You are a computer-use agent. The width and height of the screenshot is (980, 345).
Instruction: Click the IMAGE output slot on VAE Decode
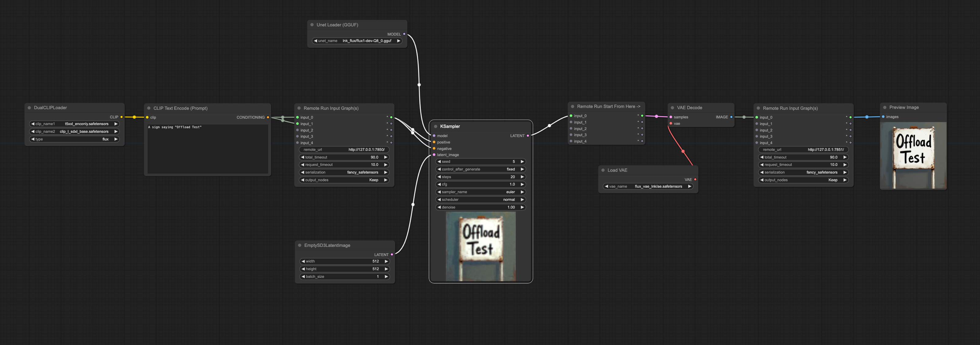coord(731,117)
